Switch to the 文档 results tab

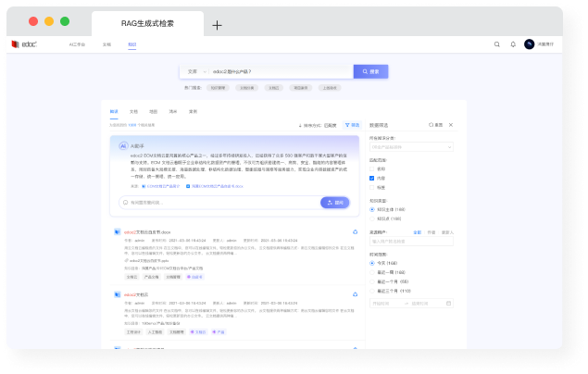(133, 111)
